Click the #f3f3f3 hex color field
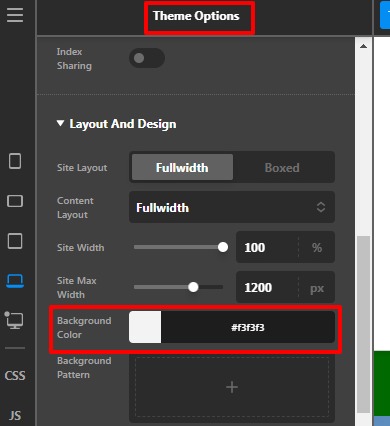Screen dimensions: 390x426 click(x=248, y=327)
